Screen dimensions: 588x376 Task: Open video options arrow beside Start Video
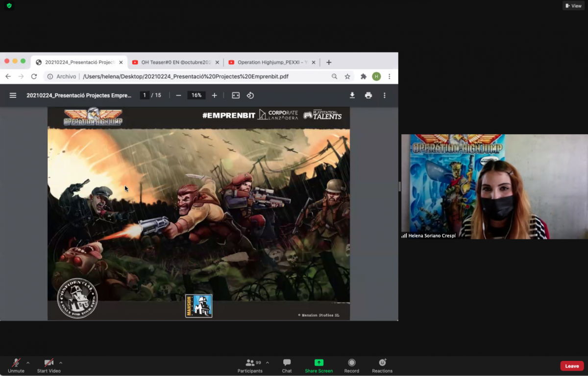point(61,363)
